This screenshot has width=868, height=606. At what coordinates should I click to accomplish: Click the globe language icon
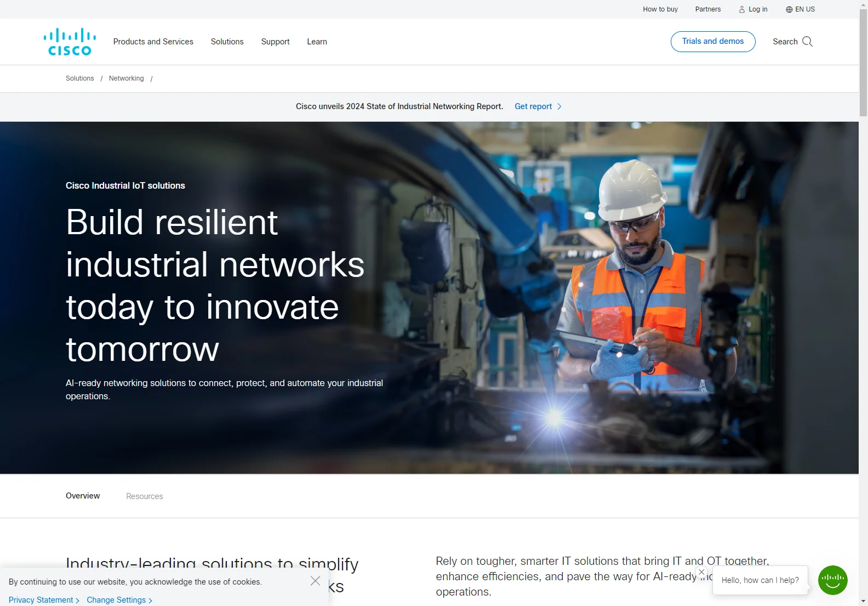coord(789,9)
